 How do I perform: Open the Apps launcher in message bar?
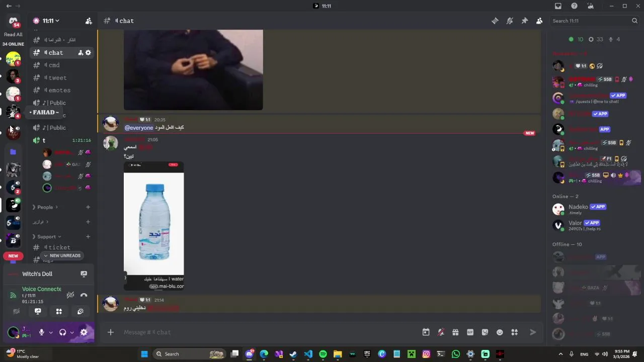[514, 332]
